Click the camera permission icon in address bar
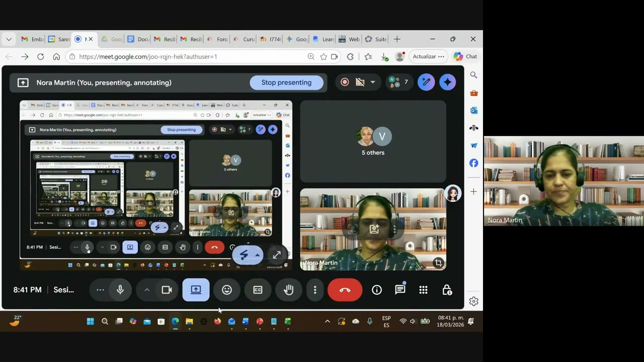 335,57
